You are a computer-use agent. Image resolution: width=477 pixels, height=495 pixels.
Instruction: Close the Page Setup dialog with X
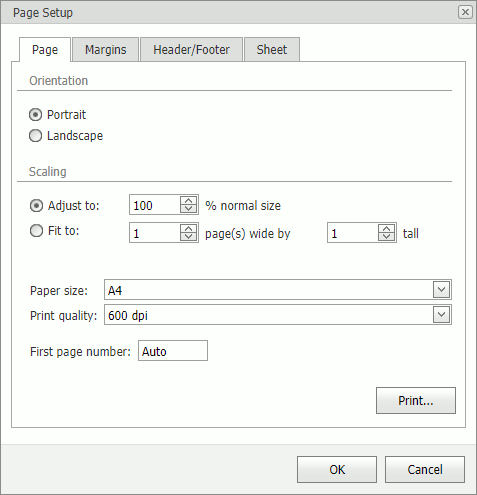pyautogui.click(x=465, y=12)
